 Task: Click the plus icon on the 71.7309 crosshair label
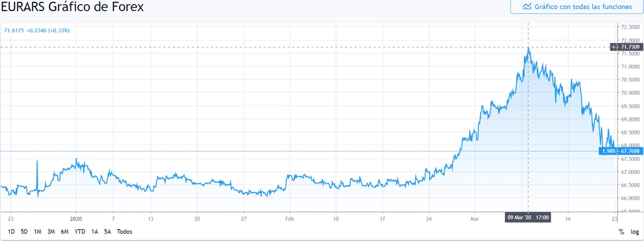coord(614,47)
